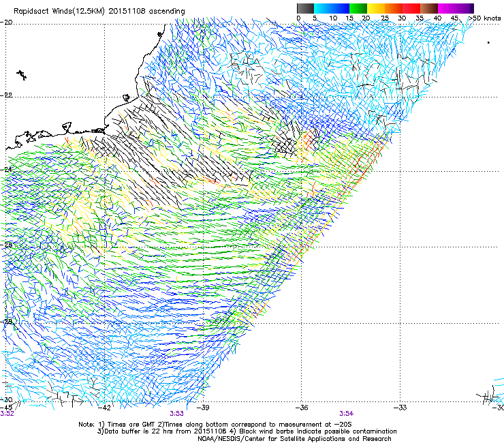Click the NOAA/NESDIS credit line
This screenshot has height=443, width=504.
tap(294, 439)
